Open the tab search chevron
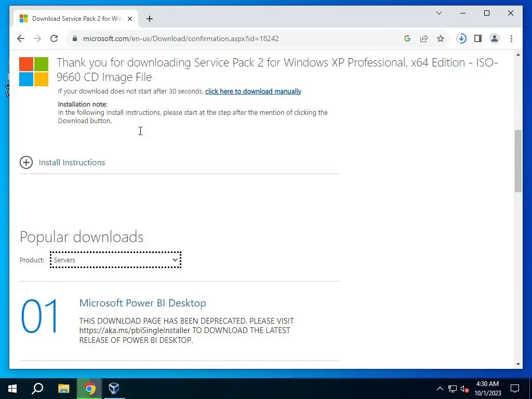 (x=438, y=13)
